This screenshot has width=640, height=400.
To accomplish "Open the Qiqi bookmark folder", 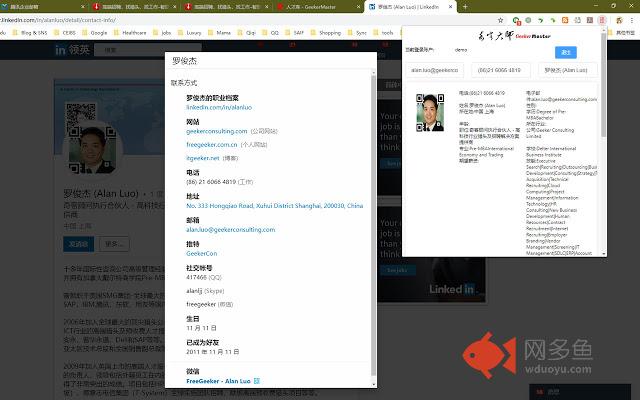I will point(247,33).
